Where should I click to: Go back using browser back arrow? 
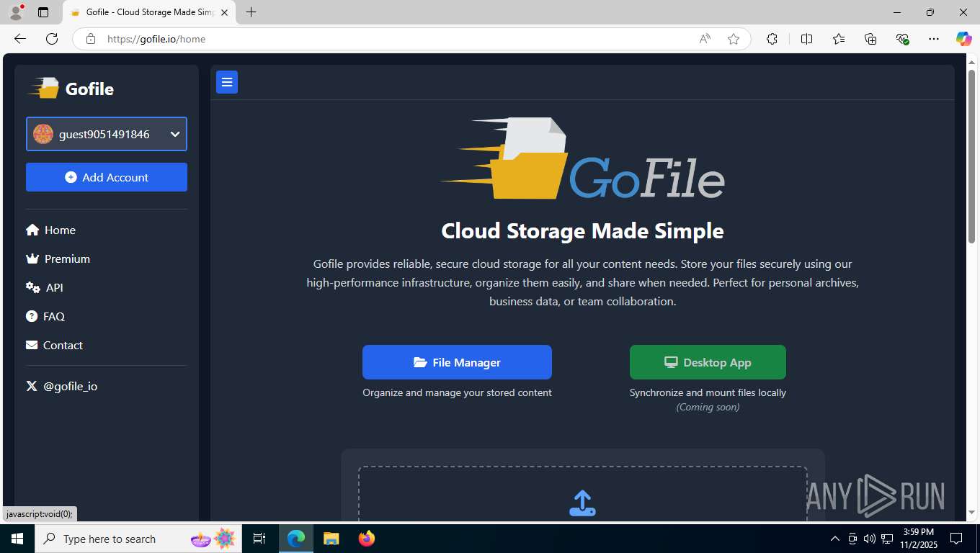tap(20, 39)
